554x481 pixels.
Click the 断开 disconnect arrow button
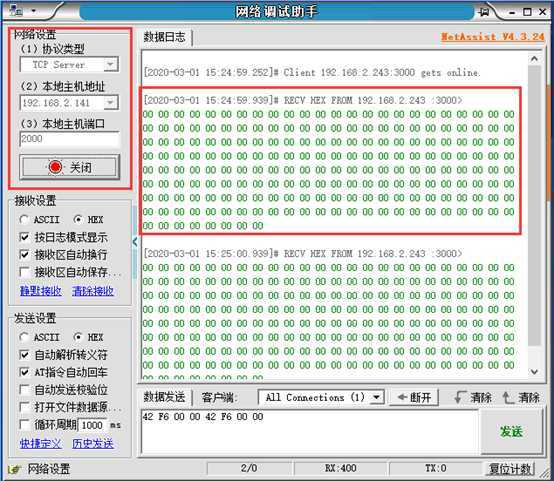[414, 397]
